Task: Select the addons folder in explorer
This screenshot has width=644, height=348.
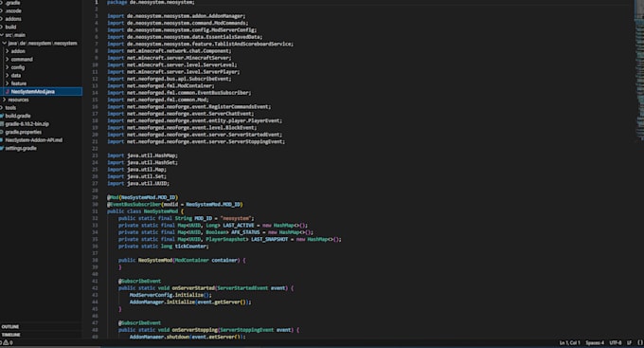Action: click(x=13, y=19)
